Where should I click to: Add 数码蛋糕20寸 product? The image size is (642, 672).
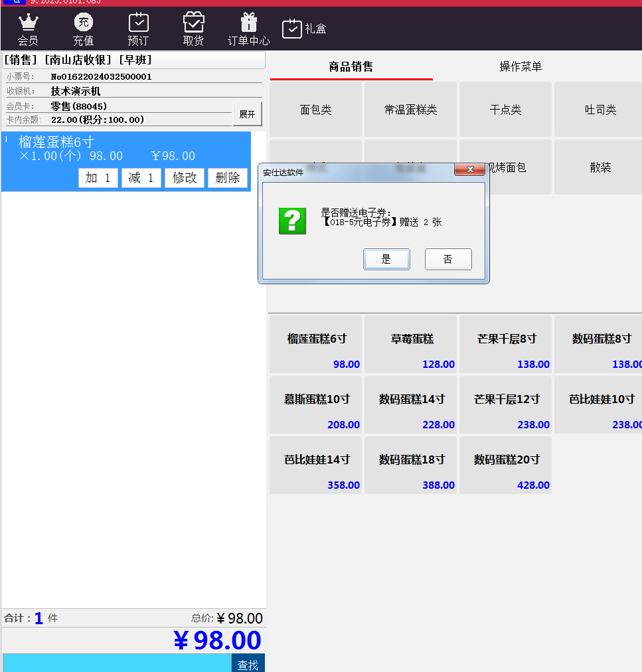click(506, 465)
